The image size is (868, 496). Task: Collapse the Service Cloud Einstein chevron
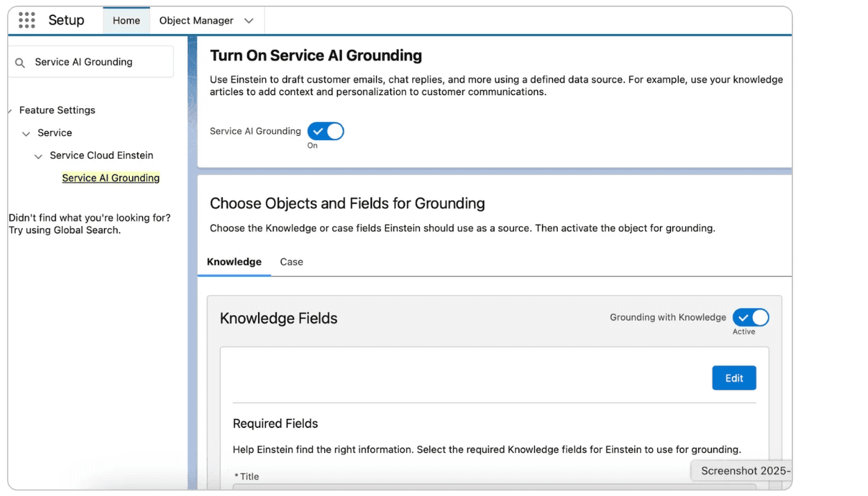38,156
